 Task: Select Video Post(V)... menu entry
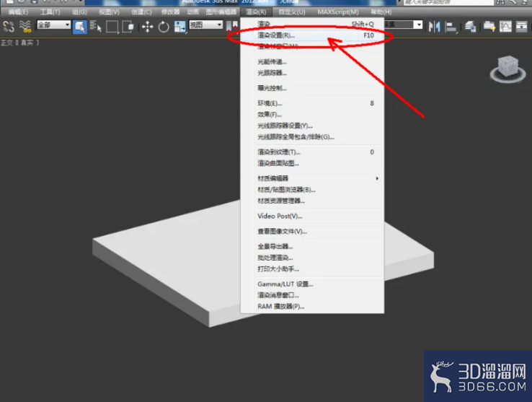(312, 216)
